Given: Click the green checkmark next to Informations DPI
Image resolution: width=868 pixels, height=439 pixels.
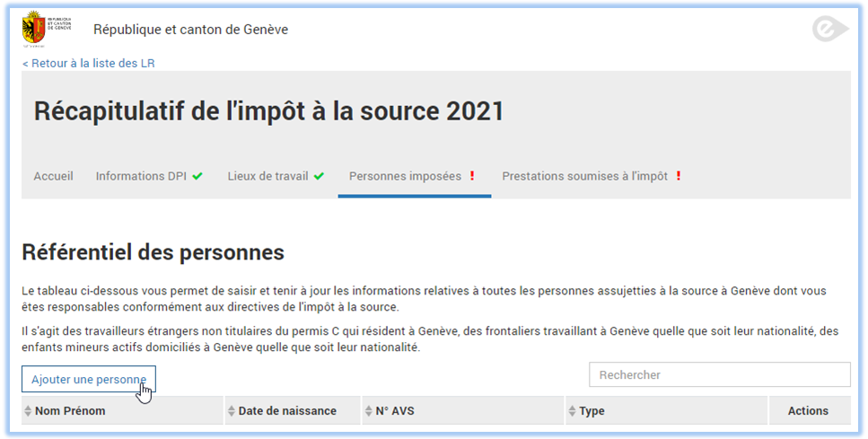Looking at the screenshot, I should tap(197, 176).
